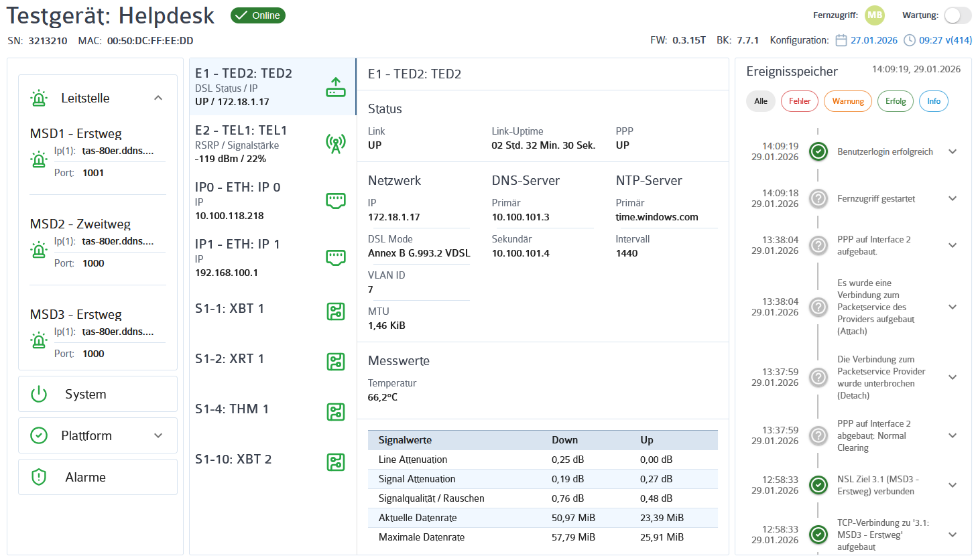
Task: Click the MB remote access avatar
Action: pos(875,15)
